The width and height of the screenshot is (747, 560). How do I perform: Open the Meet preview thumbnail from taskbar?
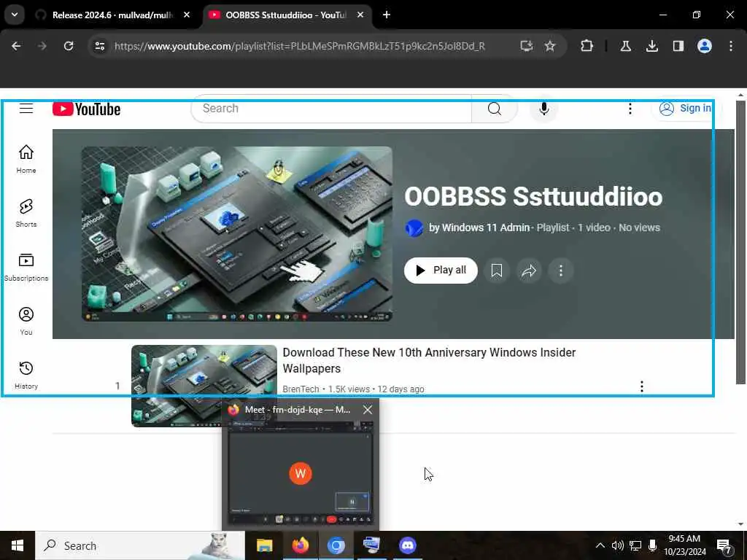click(x=300, y=473)
